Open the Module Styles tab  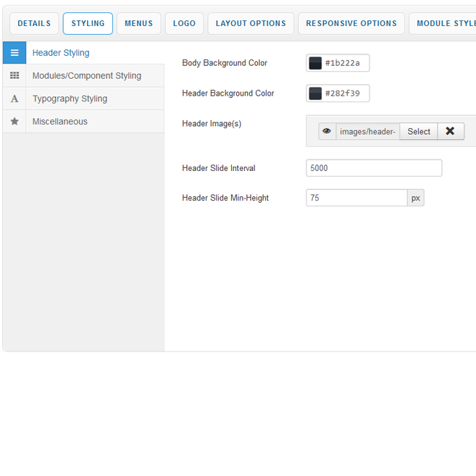click(x=443, y=23)
